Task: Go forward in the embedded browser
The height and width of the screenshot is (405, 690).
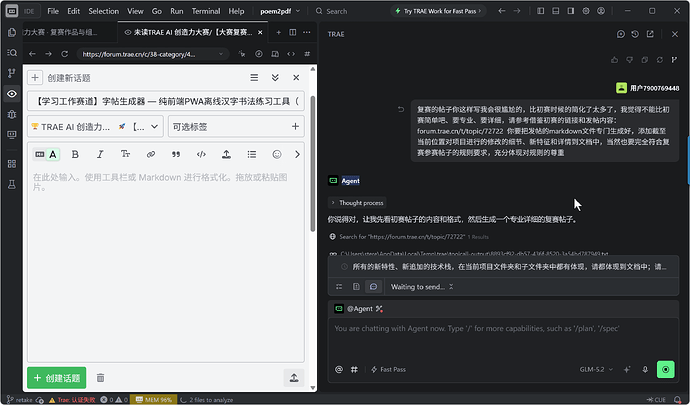Action: [48, 54]
